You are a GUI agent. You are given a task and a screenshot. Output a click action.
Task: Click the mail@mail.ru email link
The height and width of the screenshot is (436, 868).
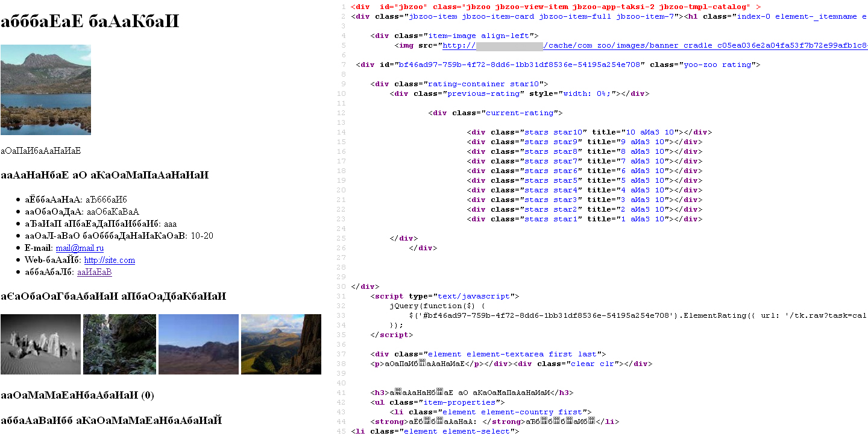point(80,248)
